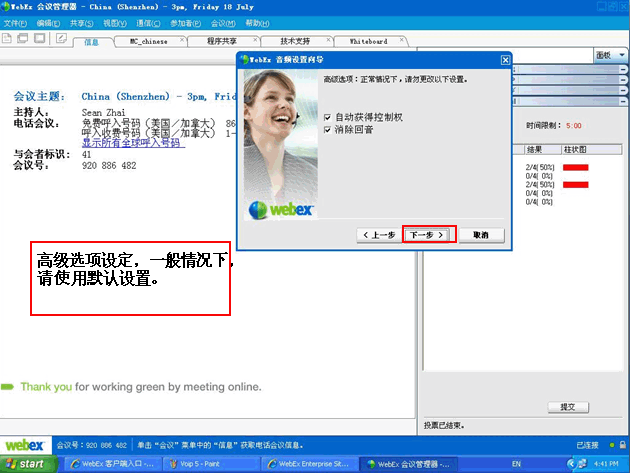Viewport: 630px width, 473px height.
Task: Toggle the 自动获得控制权 checkbox
Action: coord(327,117)
